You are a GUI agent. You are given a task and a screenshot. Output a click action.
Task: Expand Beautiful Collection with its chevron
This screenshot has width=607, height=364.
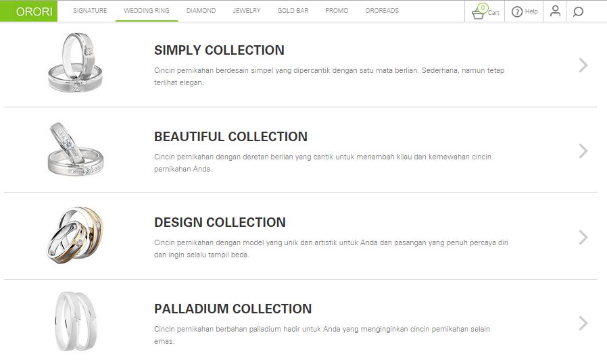pos(583,151)
